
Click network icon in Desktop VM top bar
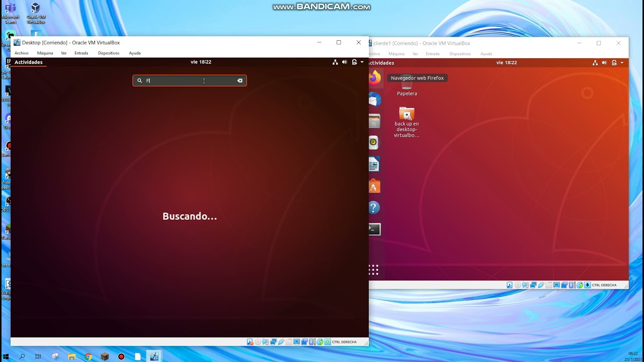coord(335,62)
